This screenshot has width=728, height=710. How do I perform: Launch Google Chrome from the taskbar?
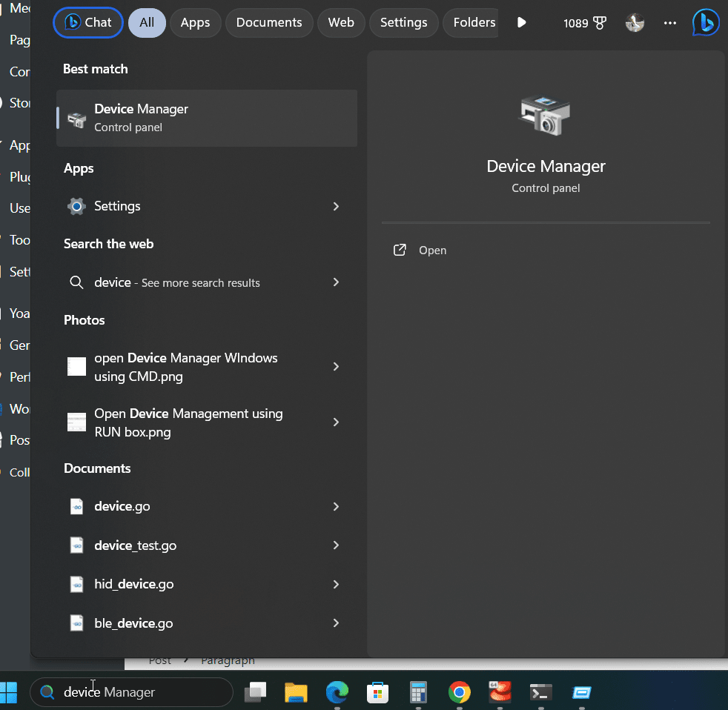click(460, 692)
